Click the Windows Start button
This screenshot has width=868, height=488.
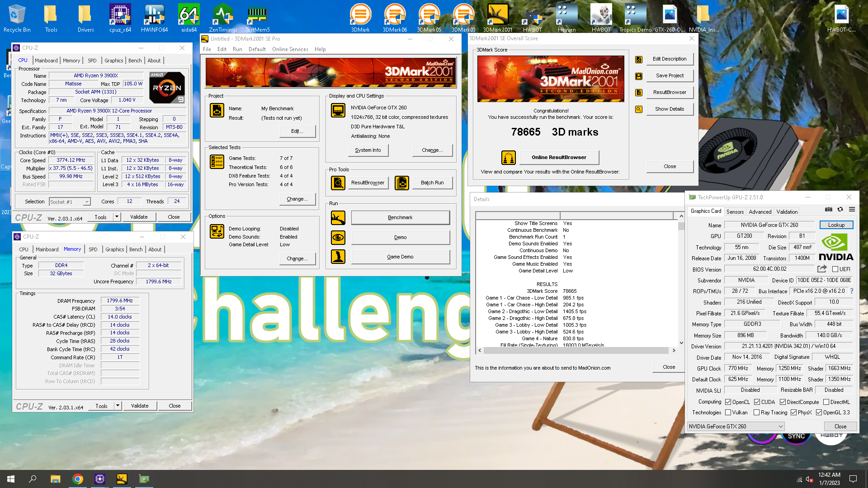tap(11, 479)
